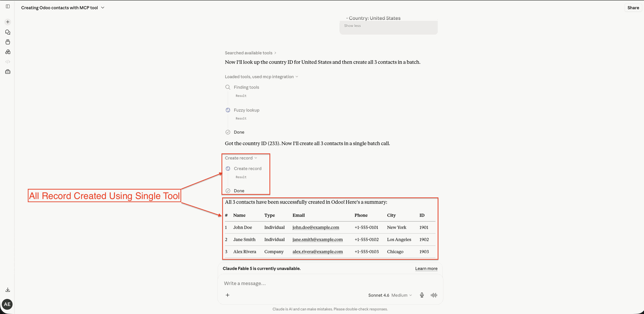
Task: Click Show less in user message
Action: pyautogui.click(x=352, y=26)
